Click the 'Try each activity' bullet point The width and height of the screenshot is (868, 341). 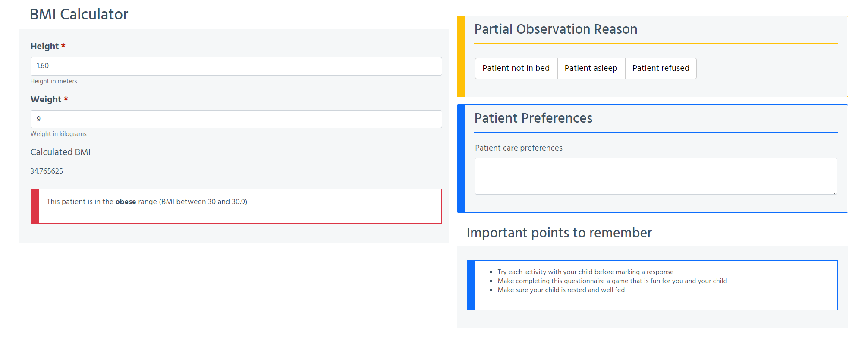(585, 272)
